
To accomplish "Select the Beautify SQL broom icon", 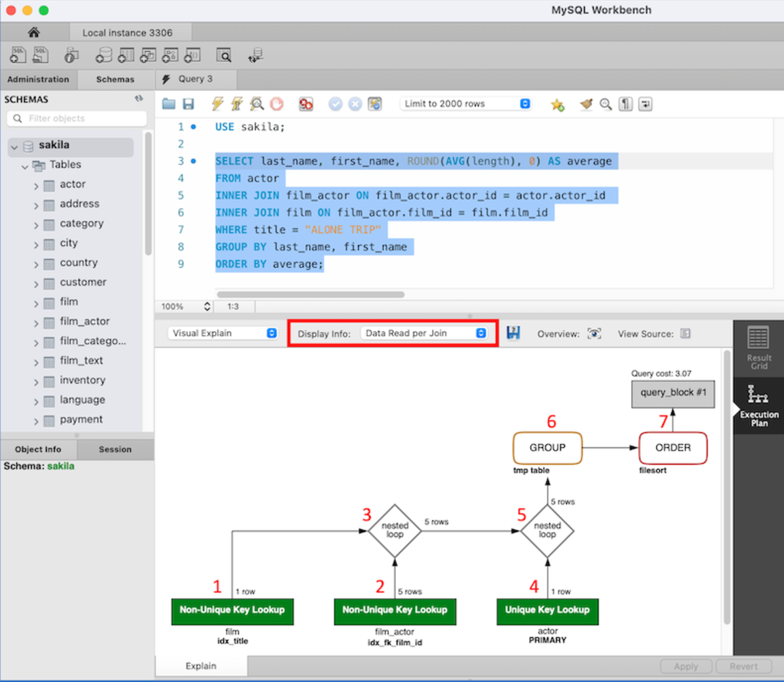I will click(586, 104).
